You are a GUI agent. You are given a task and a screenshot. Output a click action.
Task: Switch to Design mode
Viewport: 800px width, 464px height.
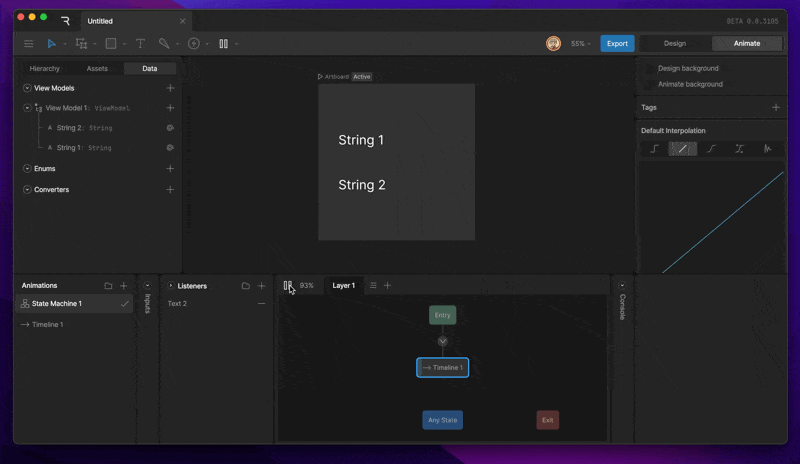[674, 43]
